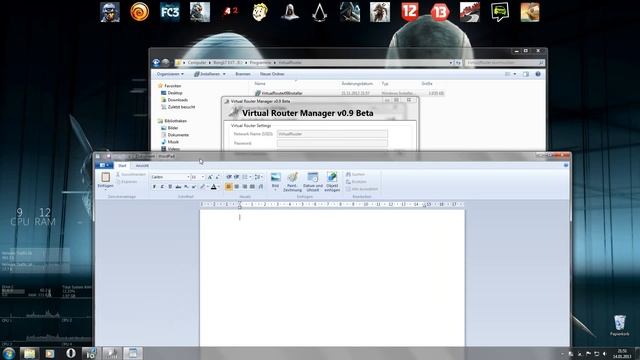Click the Explorer search field
Viewport: 640px width, 360px height.
click(504, 63)
